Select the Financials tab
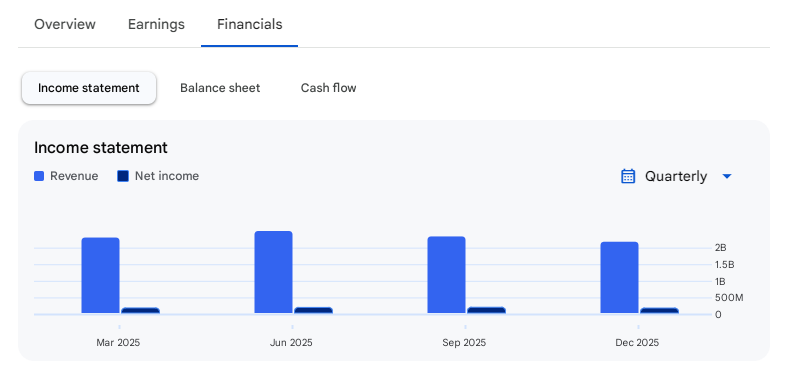786x381 pixels. click(250, 24)
